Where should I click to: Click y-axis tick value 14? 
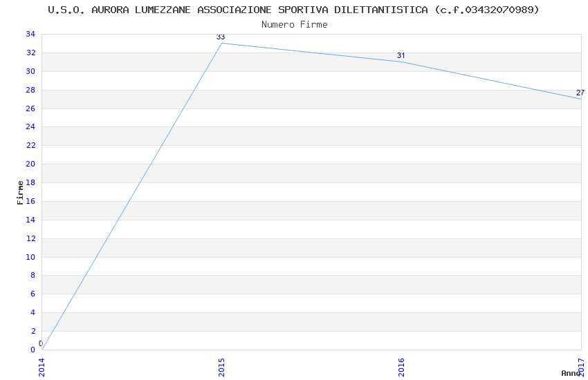click(x=30, y=220)
